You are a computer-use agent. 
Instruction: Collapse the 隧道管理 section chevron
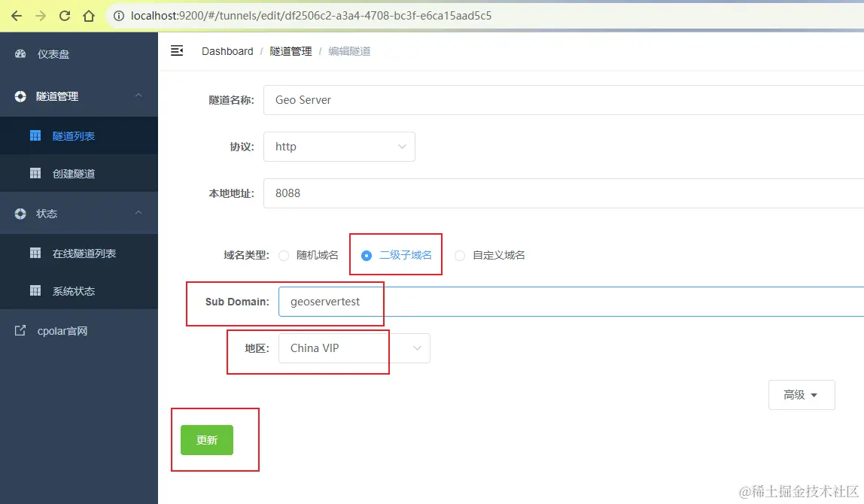(x=138, y=96)
